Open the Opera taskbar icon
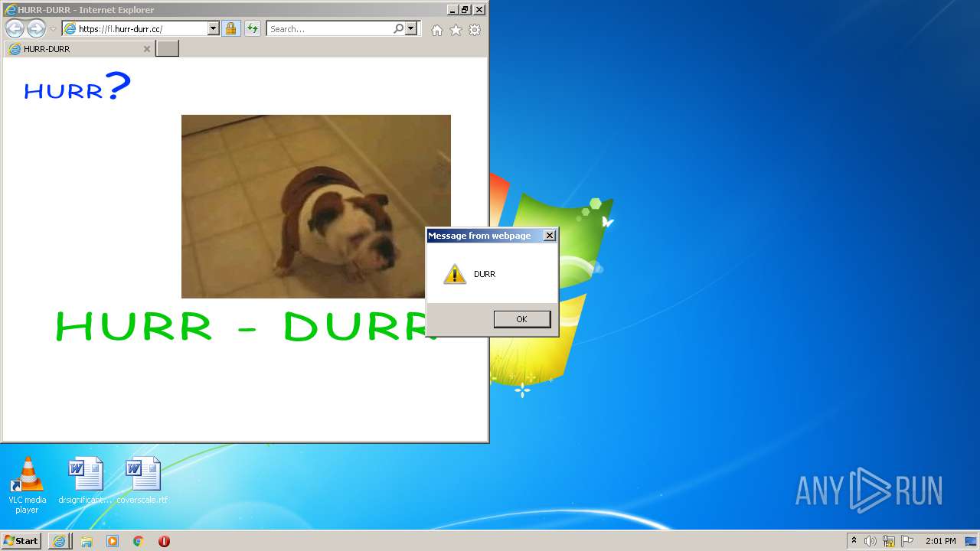The image size is (980, 551). click(x=164, y=541)
